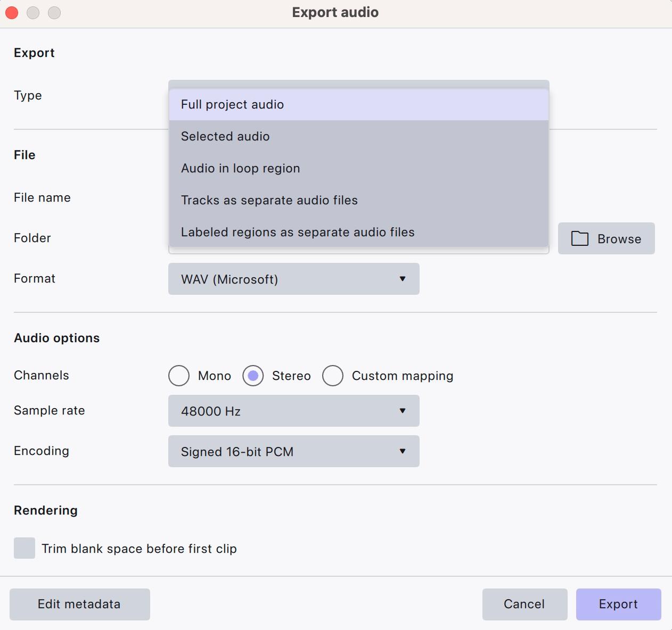
Task: Cancel the export dialog
Action: click(x=525, y=604)
